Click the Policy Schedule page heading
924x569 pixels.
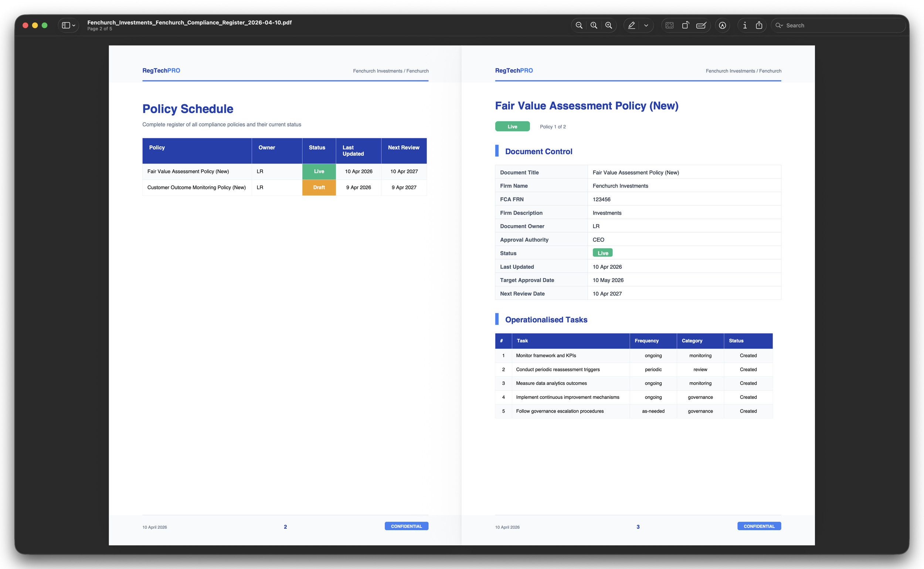click(x=188, y=109)
